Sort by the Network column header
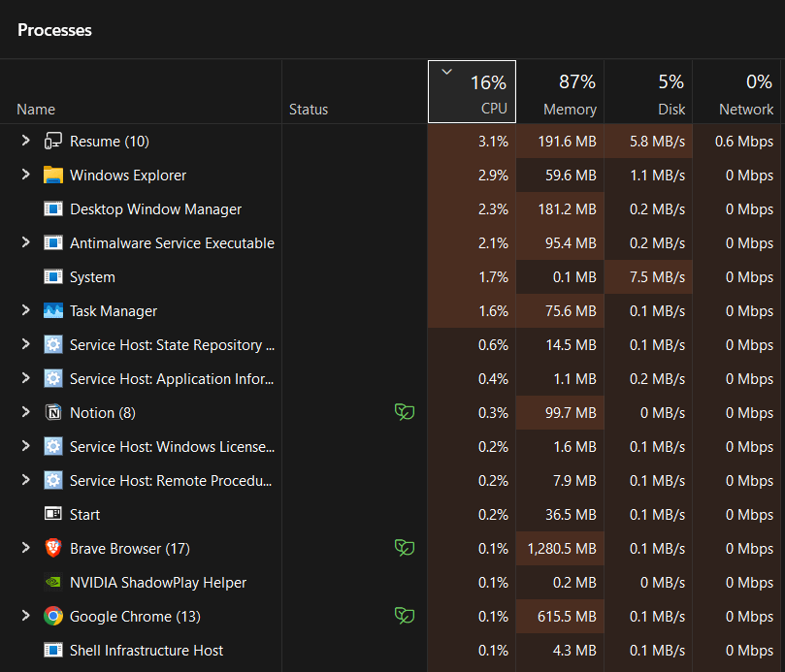785x672 pixels. pos(745,92)
